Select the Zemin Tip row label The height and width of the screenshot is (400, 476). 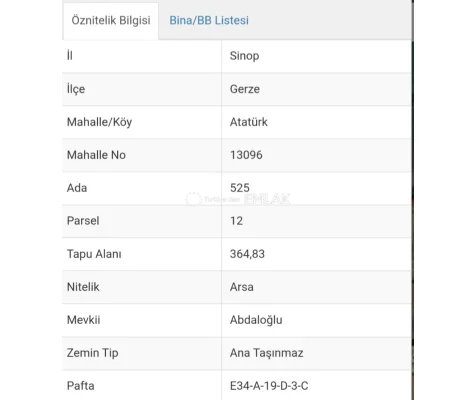click(92, 353)
